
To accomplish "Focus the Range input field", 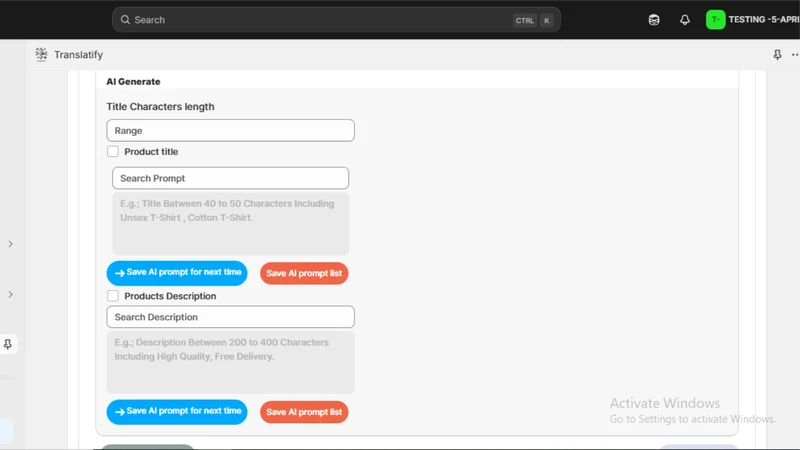I will click(231, 131).
